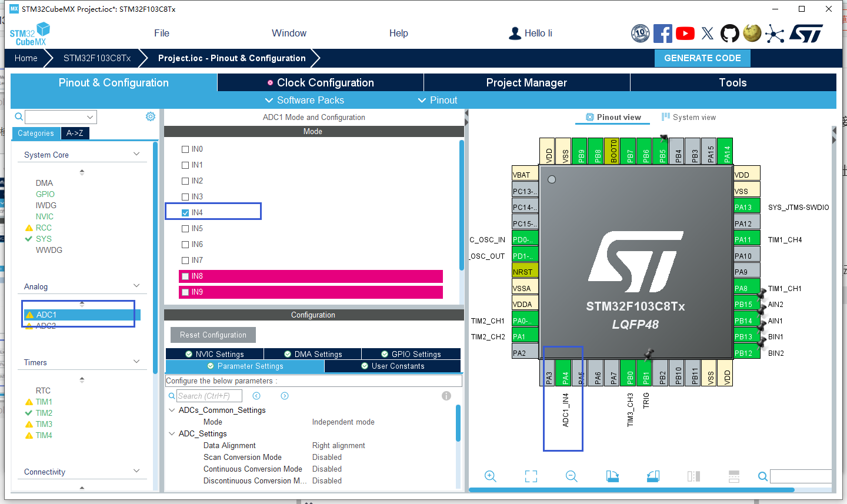Open the categories settings gear
Screen dimensions: 847x504
tap(151, 116)
